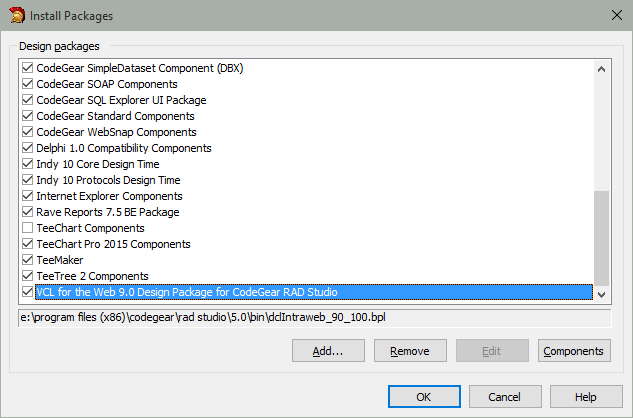Close the Install Packages dialog
Viewport: 633px width, 418px height.
(x=616, y=15)
